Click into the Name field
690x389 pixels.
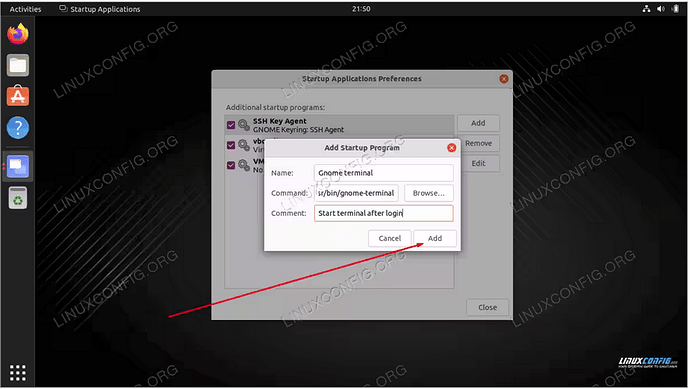coord(384,173)
